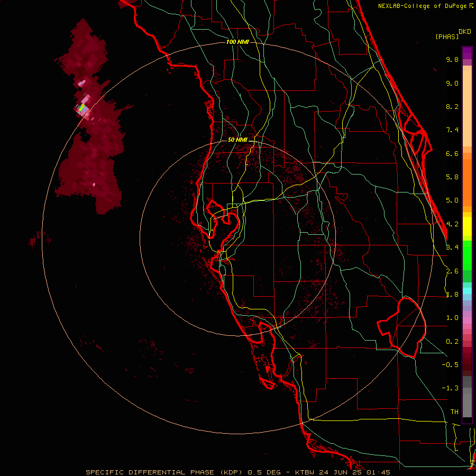Click the KTBW radar site identifier
476x476 pixels.
(304, 472)
